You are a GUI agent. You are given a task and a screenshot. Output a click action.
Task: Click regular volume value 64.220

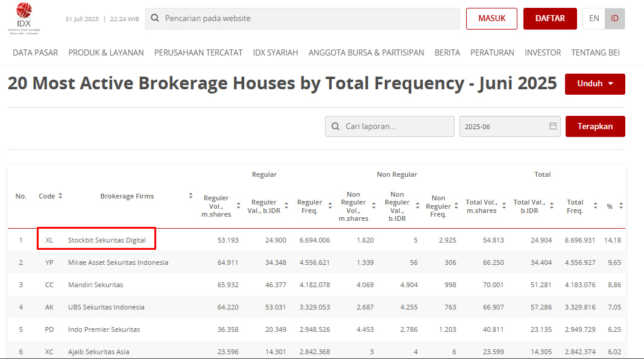228,307
